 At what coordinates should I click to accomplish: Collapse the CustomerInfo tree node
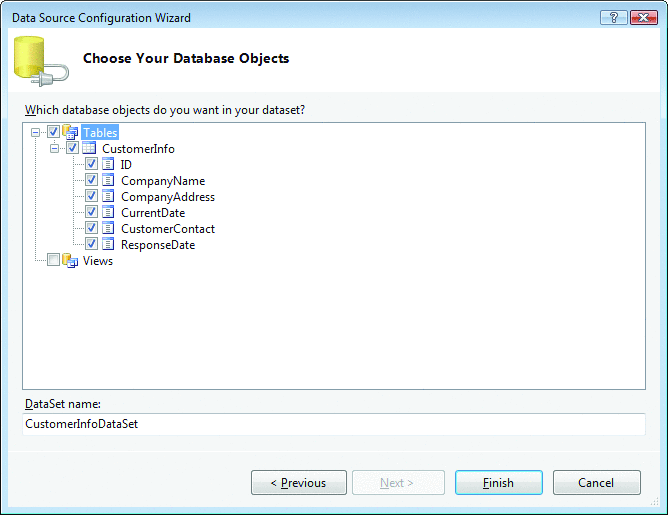54,149
